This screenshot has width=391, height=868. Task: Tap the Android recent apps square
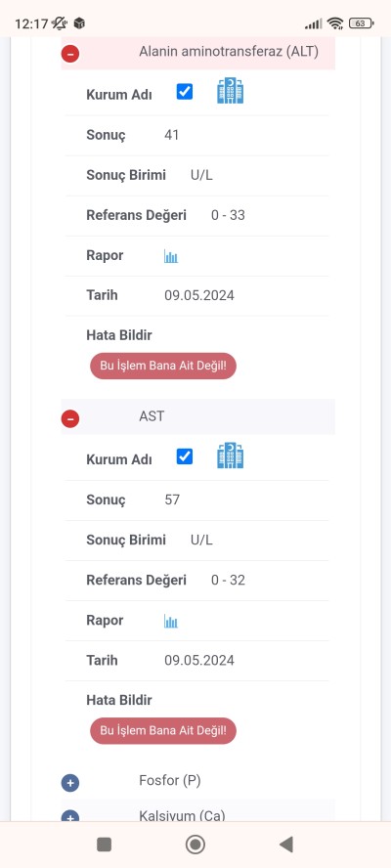(x=105, y=845)
